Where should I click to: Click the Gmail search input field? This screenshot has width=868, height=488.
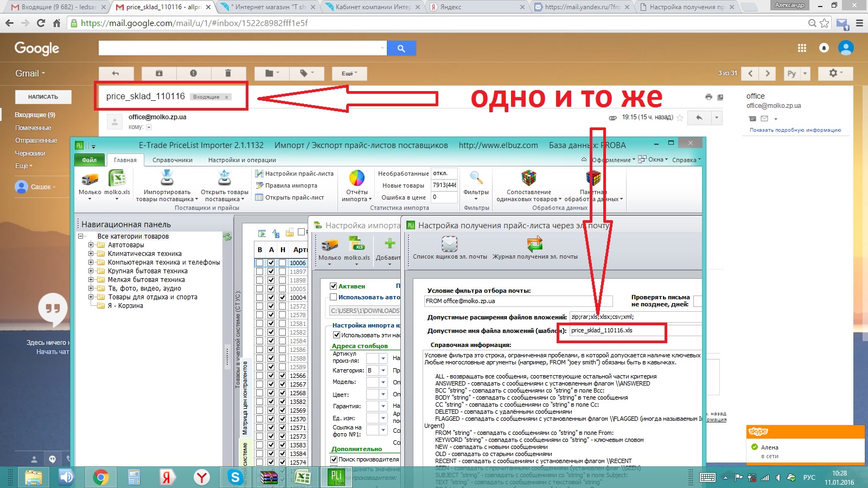(242, 48)
